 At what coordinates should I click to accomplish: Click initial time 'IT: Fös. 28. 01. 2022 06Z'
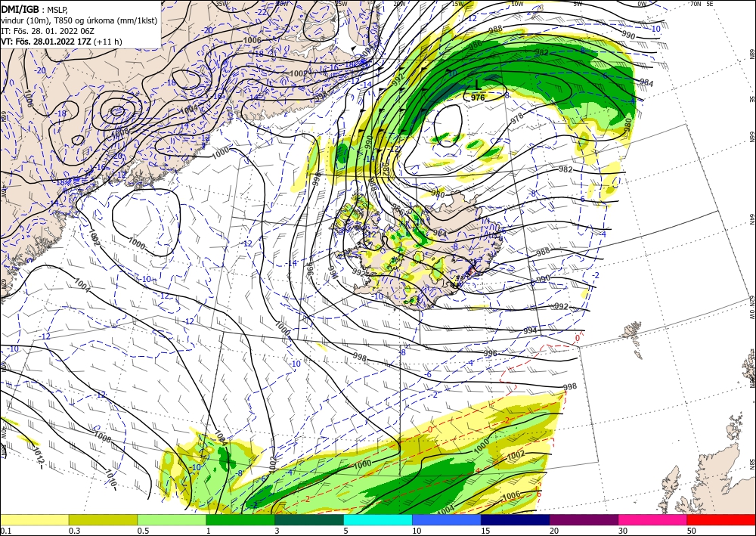click(47, 31)
